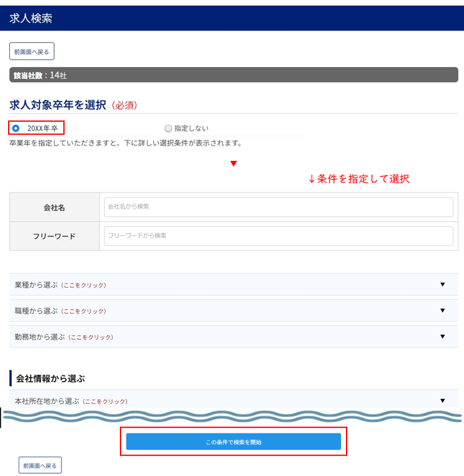This screenshot has width=464, height=476.
Task: Start search with この条件で検索を開始 button
Action: pos(233,442)
